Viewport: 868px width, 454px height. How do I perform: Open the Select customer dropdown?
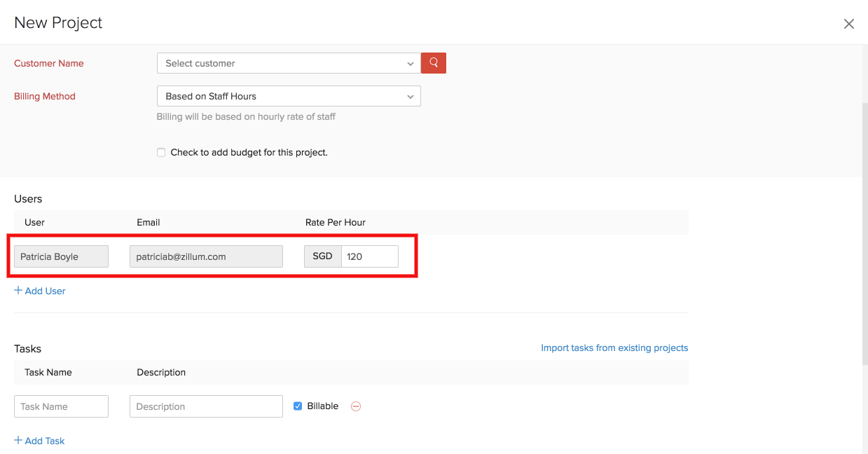(288, 63)
